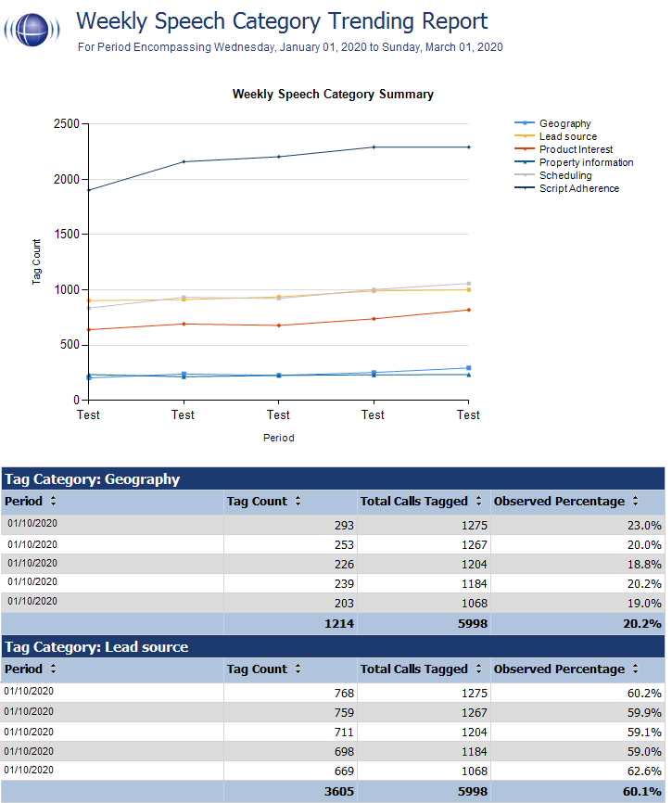Click the Geography legend color marker
Image resolution: width=672 pixels, height=803 pixels.
click(x=525, y=123)
